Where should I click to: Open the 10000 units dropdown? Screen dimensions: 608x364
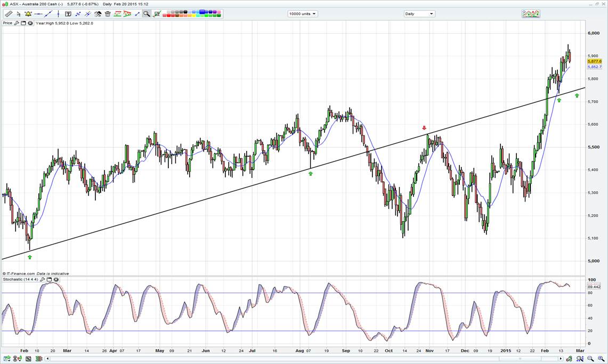[x=302, y=14]
